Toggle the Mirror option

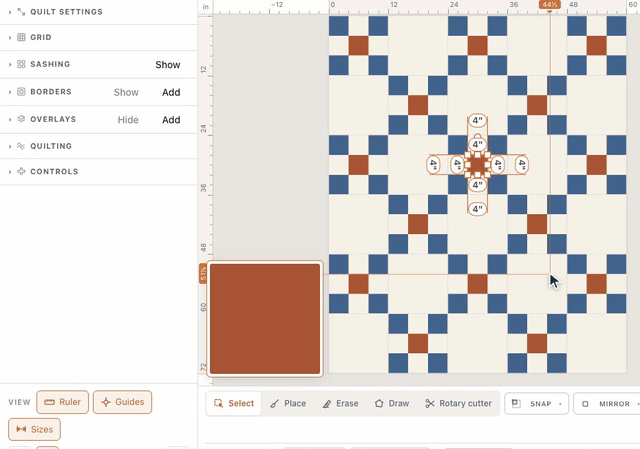[x=608, y=404]
